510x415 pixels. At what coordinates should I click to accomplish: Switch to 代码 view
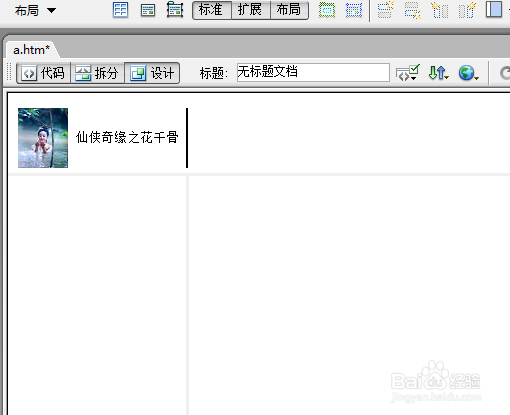pyautogui.click(x=44, y=73)
